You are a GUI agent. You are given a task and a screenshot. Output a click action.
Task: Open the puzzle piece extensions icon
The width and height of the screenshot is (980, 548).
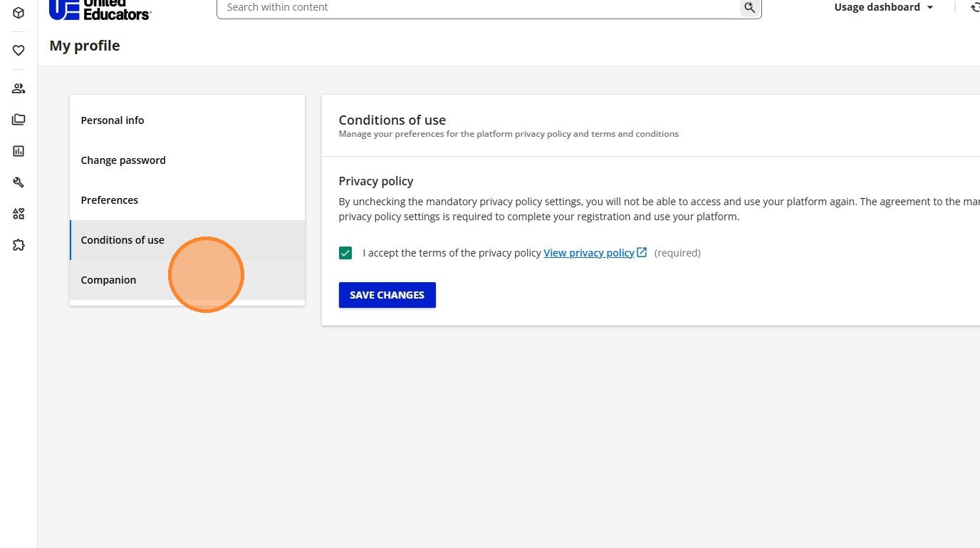(19, 245)
